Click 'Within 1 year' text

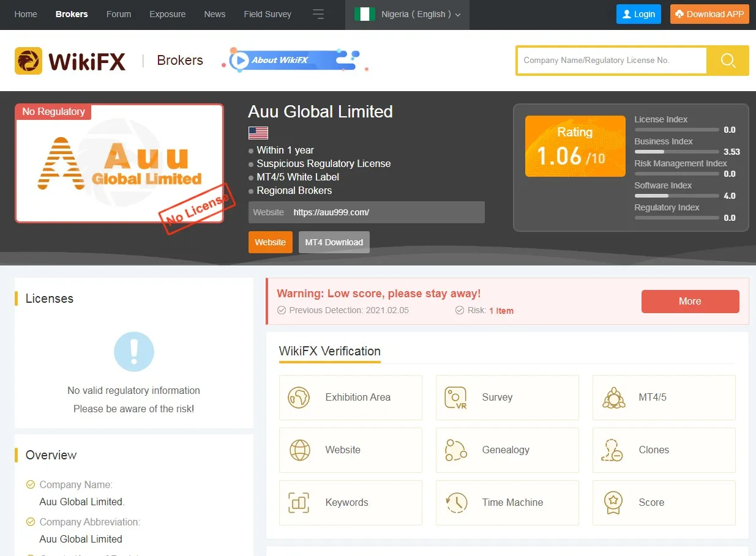[x=285, y=150]
